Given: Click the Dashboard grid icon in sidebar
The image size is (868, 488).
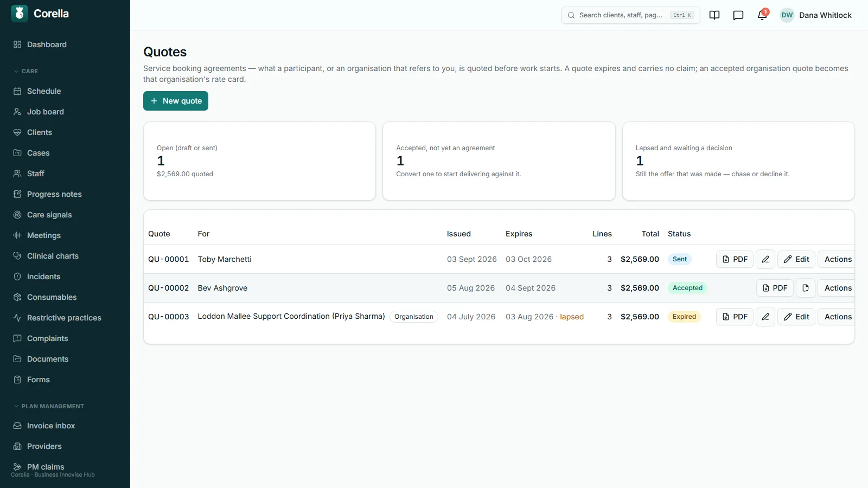Looking at the screenshot, I should coord(17,44).
